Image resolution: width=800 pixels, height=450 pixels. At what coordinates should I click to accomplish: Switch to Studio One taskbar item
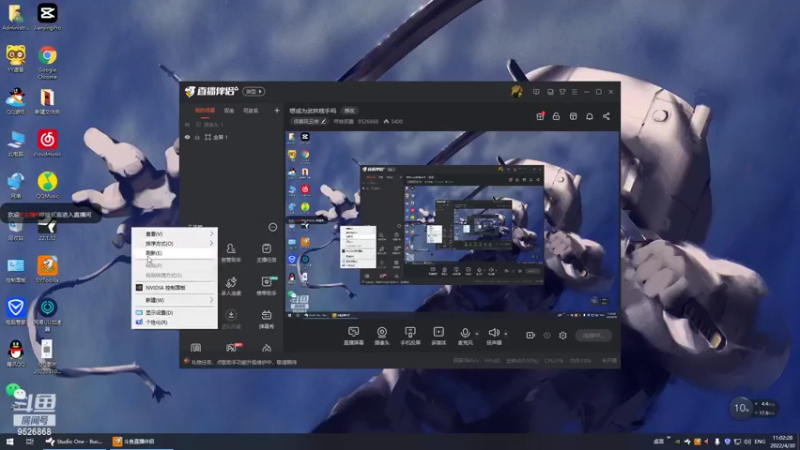point(74,441)
